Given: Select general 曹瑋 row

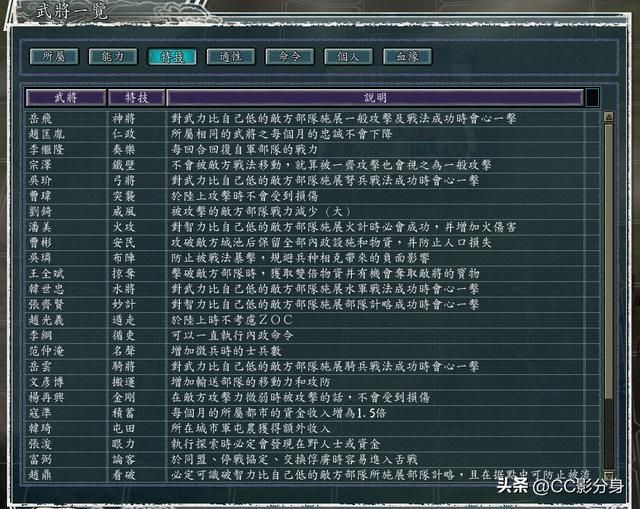Looking at the screenshot, I should click(312, 196).
